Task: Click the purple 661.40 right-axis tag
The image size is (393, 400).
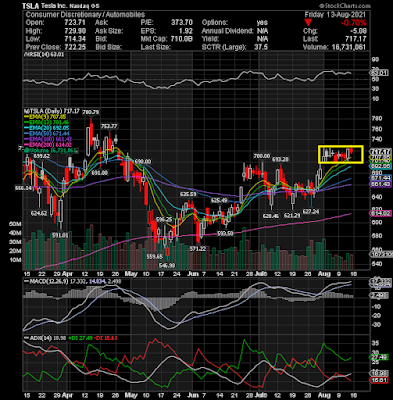Action: tap(381, 184)
